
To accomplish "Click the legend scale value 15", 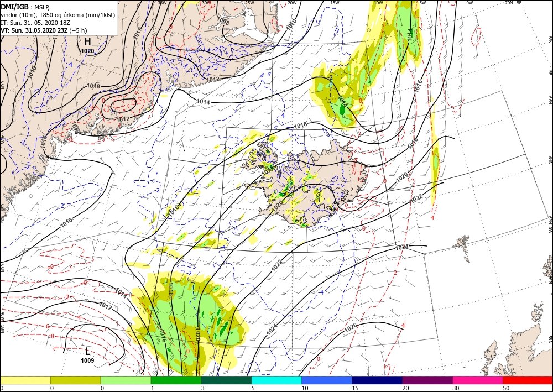I will tap(356, 388).
